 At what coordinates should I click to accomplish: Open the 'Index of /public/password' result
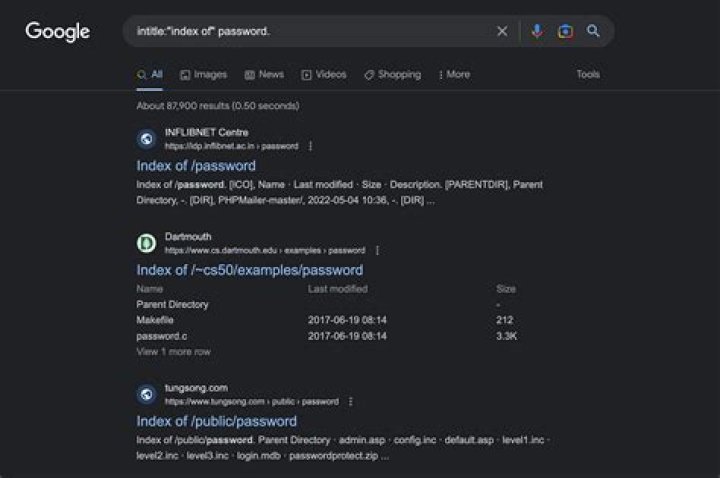(217, 421)
